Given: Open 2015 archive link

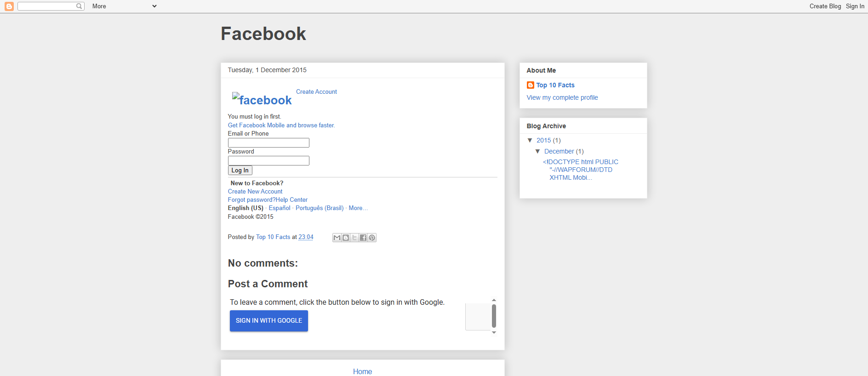Looking at the screenshot, I should pyautogui.click(x=543, y=140).
